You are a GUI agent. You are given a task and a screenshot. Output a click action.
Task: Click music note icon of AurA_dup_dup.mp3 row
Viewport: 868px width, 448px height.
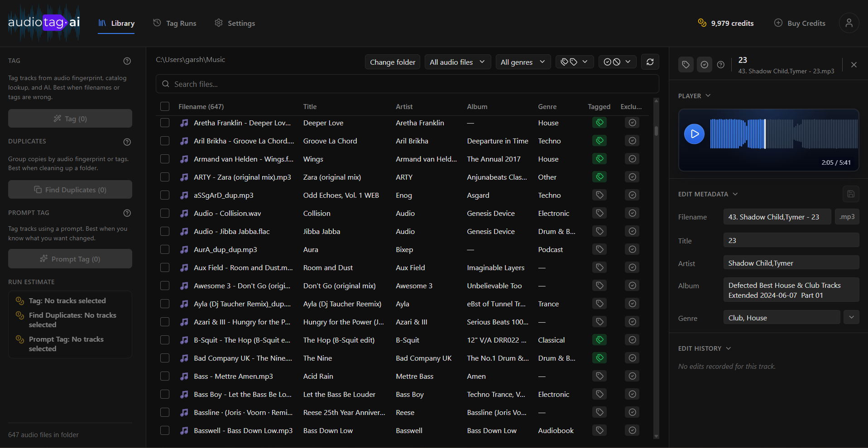(x=184, y=249)
